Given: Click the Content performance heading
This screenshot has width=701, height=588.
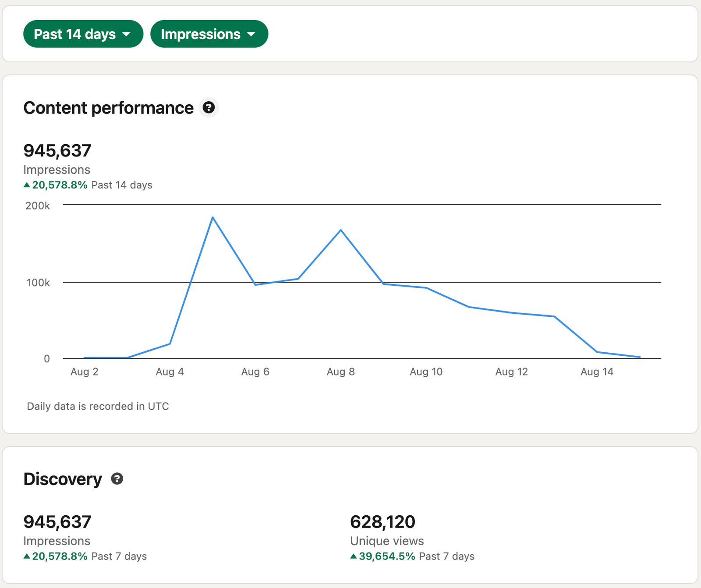Looking at the screenshot, I should coord(108,108).
